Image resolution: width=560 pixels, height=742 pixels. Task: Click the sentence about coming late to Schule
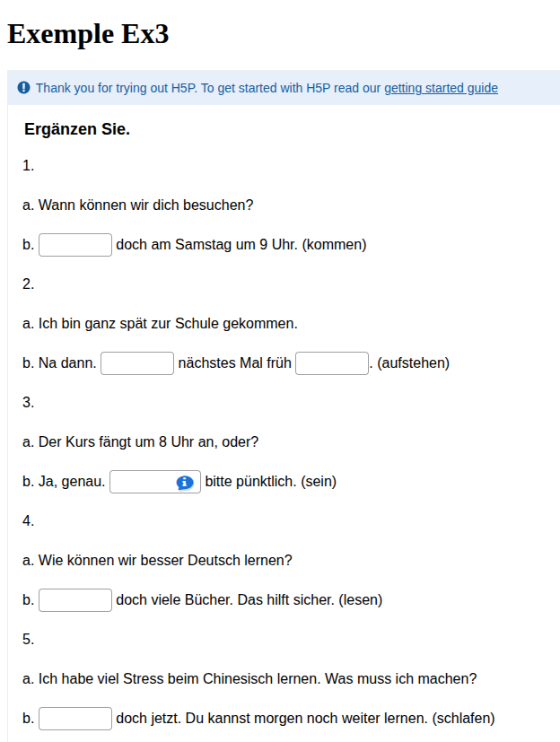167,324
